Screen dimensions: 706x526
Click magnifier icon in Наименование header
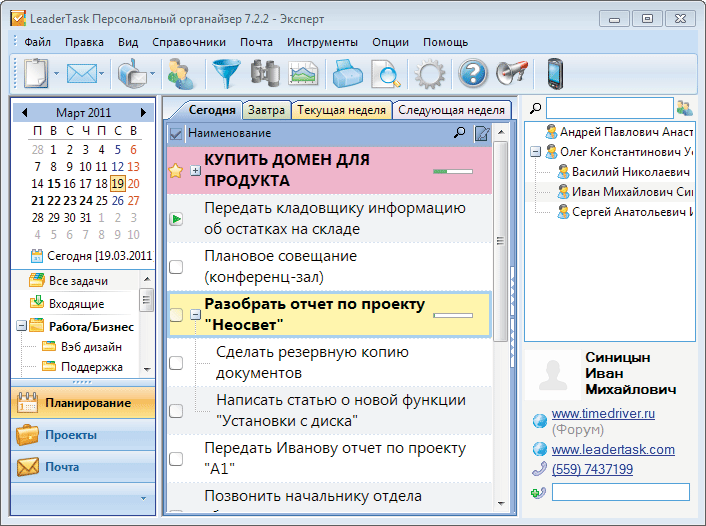click(x=459, y=133)
